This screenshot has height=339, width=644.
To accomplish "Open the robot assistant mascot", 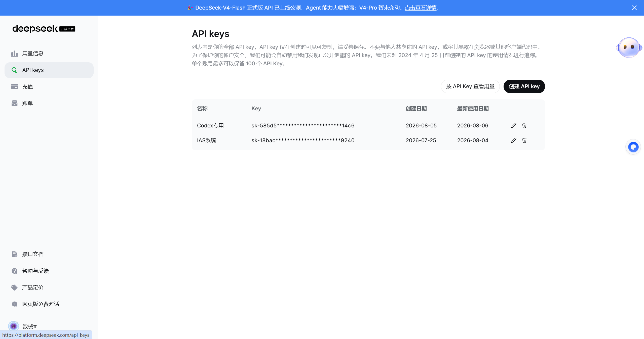I will pyautogui.click(x=629, y=47).
